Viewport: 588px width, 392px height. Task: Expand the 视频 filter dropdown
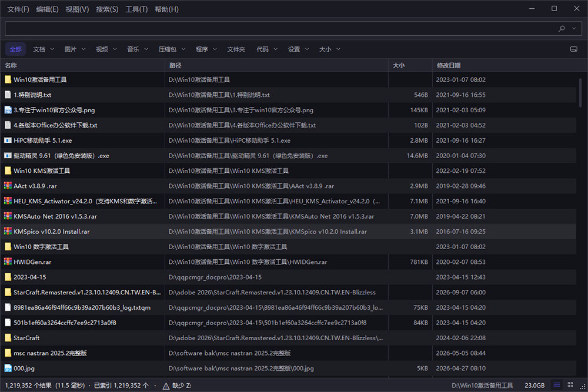coord(115,49)
